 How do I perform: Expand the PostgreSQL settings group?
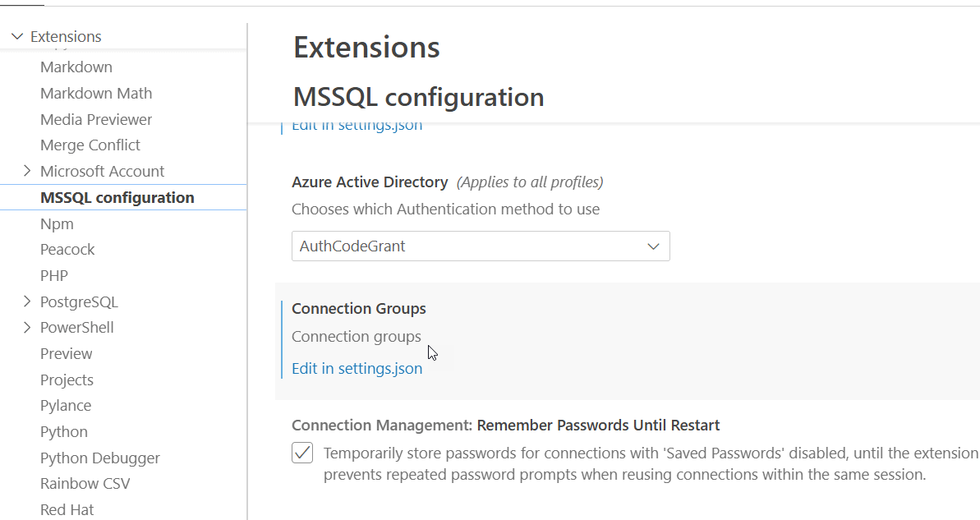tap(27, 301)
